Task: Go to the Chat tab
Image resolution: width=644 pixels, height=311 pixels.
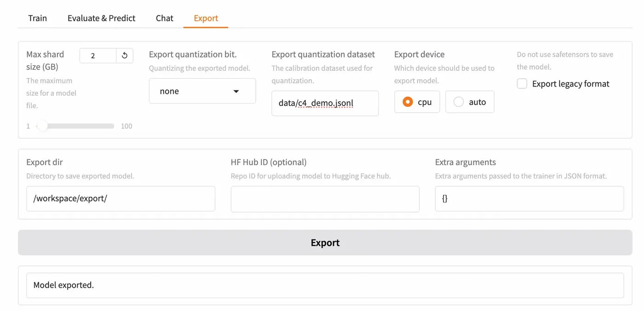Action: [x=164, y=18]
